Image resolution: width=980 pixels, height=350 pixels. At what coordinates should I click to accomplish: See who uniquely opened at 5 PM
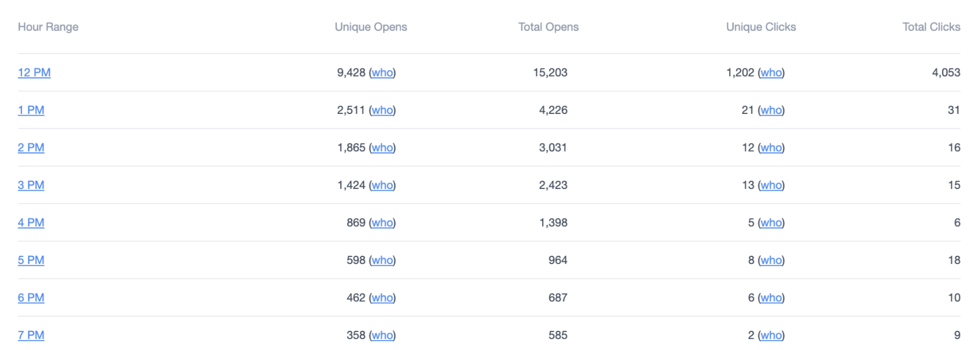[x=381, y=260]
